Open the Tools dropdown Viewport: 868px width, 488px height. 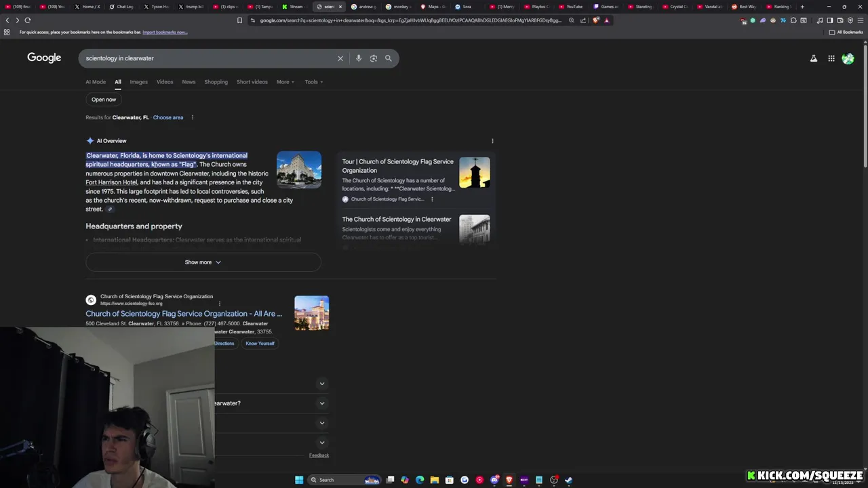tap(314, 82)
